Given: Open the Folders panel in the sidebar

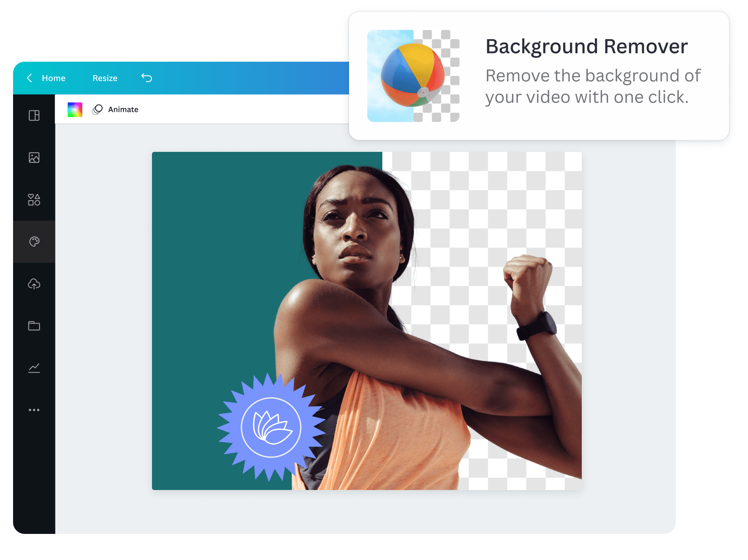Looking at the screenshot, I should point(34,326).
